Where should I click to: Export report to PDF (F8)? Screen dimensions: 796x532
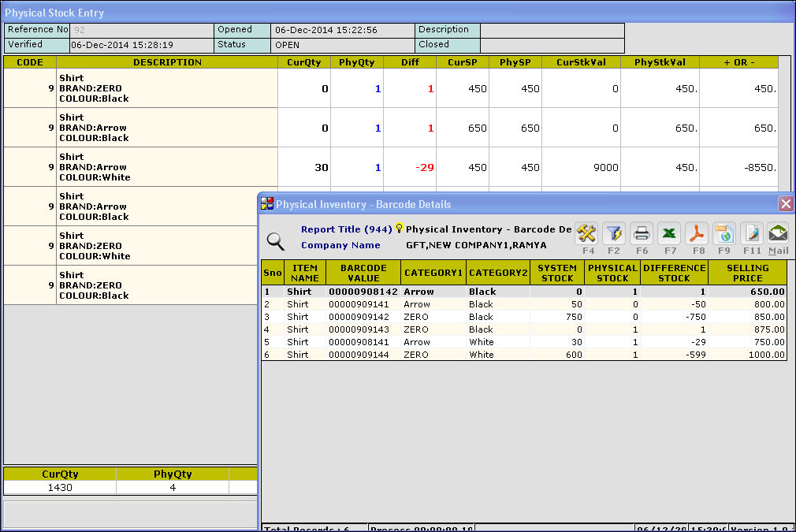point(696,233)
